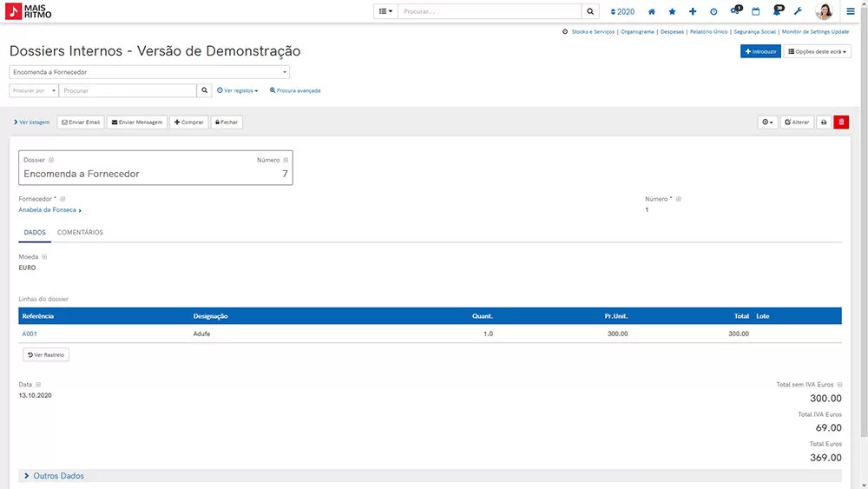The width and height of the screenshot is (868, 489).
Task: Open Organograma link
Action: point(637,31)
